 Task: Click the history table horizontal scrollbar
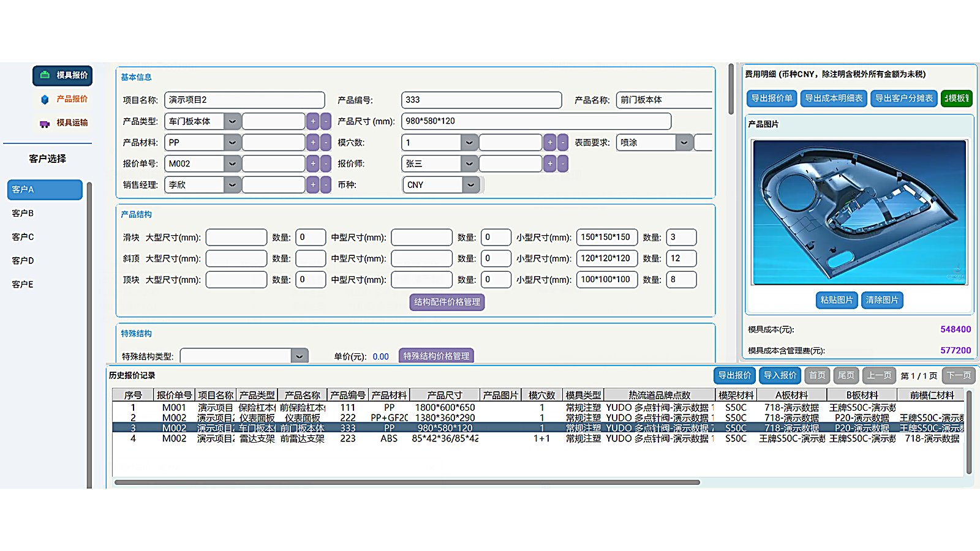[407, 482]
